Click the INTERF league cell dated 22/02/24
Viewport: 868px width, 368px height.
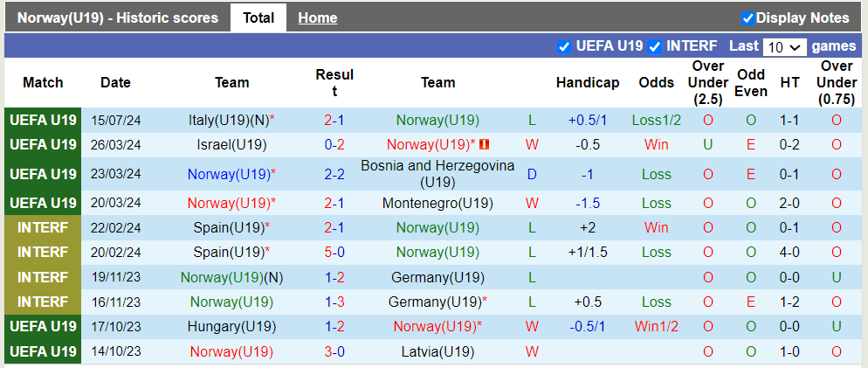[x=43, y=228]
